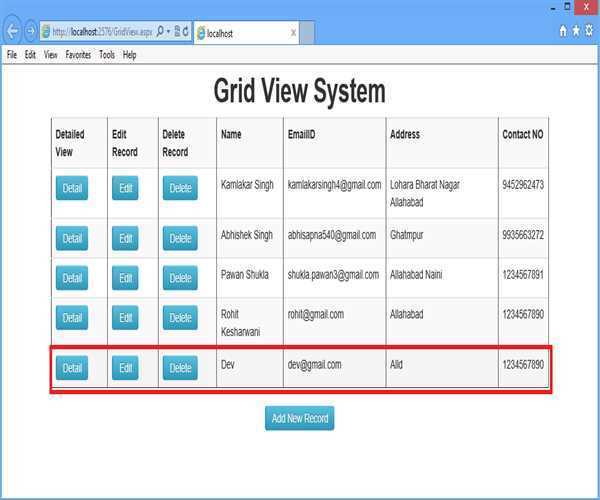Click Add New Record button

[x=299, y=418]
